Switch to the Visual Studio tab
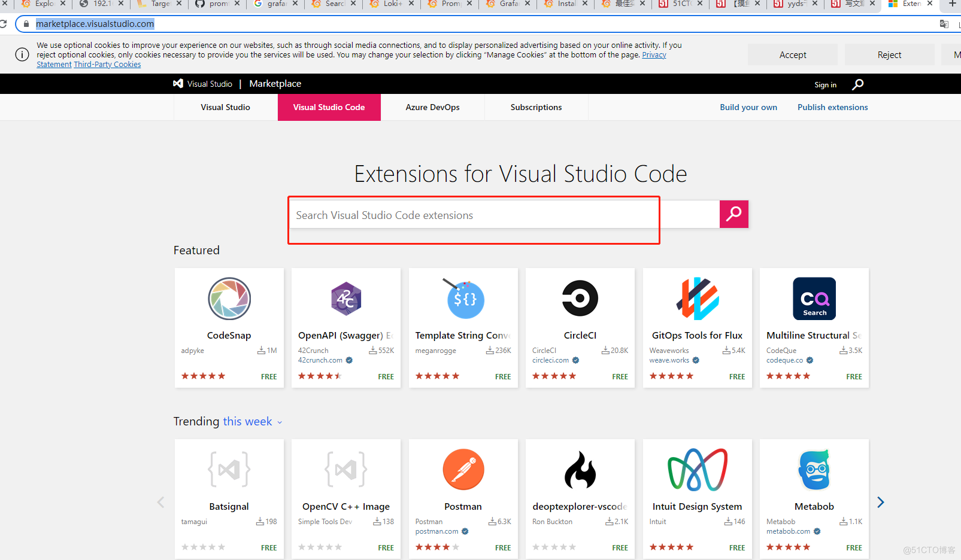 (226, 108)
